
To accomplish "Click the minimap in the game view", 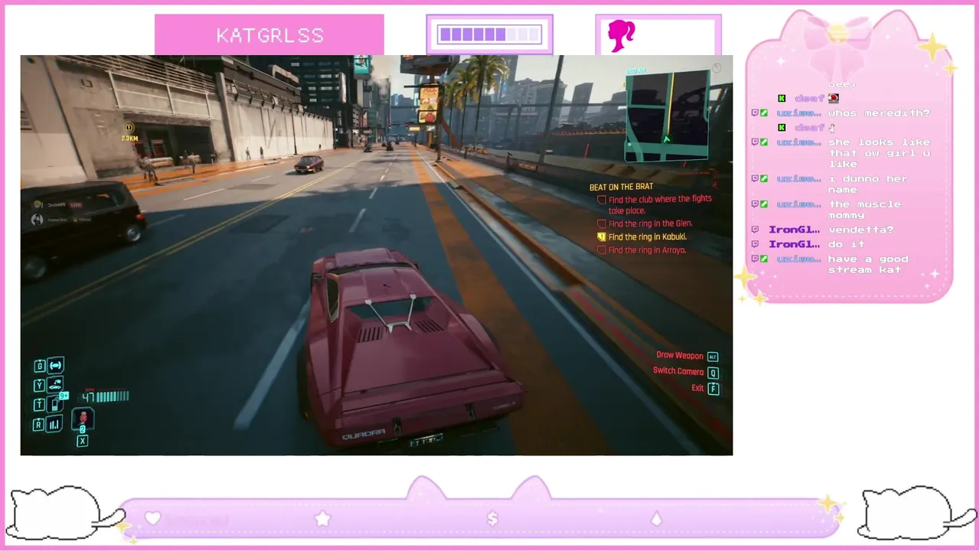I will tap(667, 117).
